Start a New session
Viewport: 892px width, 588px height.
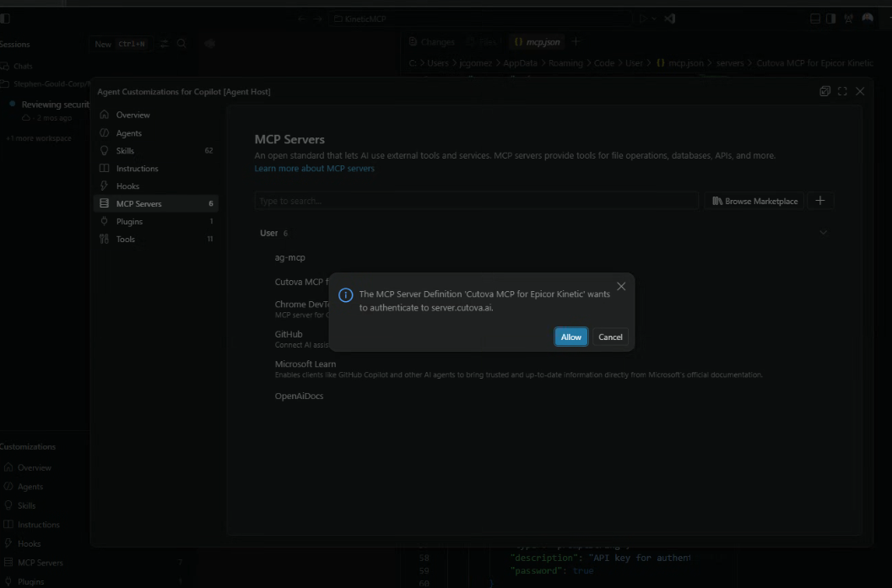(x=121, y=44)
